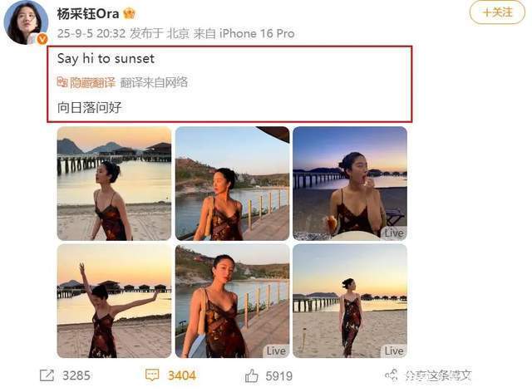
Task: Open comments via speech bubble icon
Action: click(x=152, y=375)
